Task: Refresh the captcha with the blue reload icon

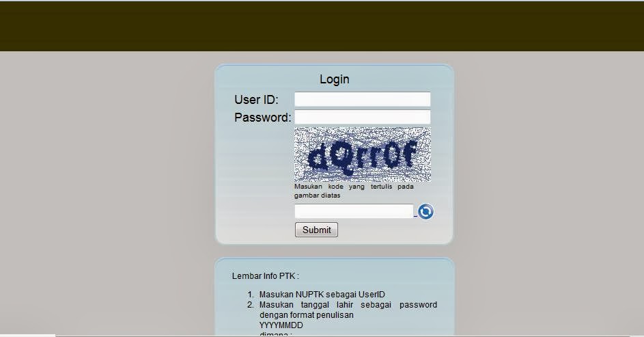Action: point(425,212)
